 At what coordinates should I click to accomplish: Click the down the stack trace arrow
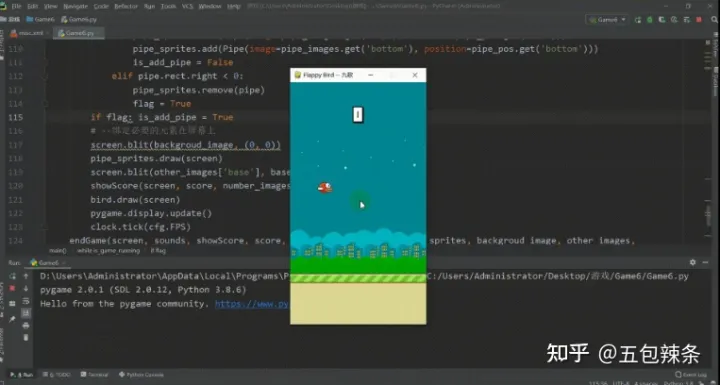click(x=26, y=289)
